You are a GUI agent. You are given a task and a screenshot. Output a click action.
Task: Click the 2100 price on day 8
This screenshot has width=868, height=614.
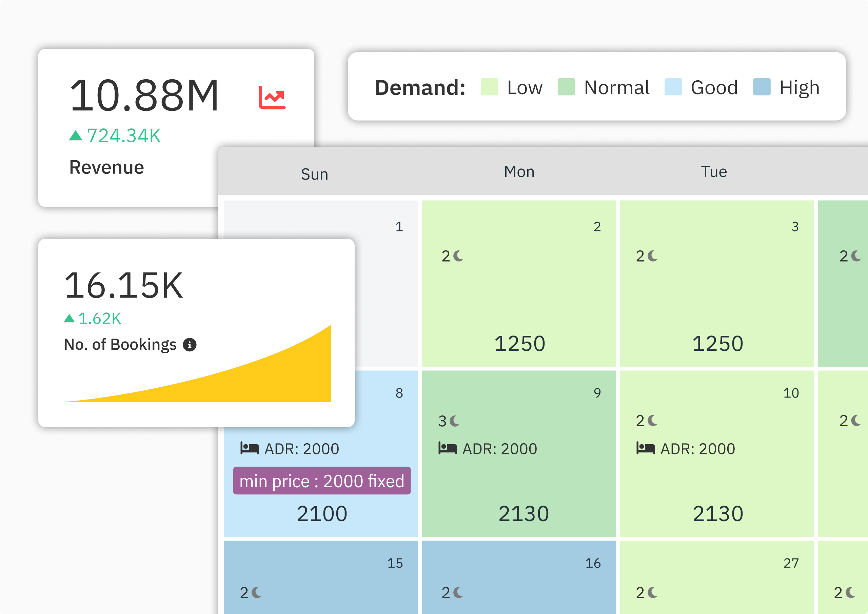(322, 513)
